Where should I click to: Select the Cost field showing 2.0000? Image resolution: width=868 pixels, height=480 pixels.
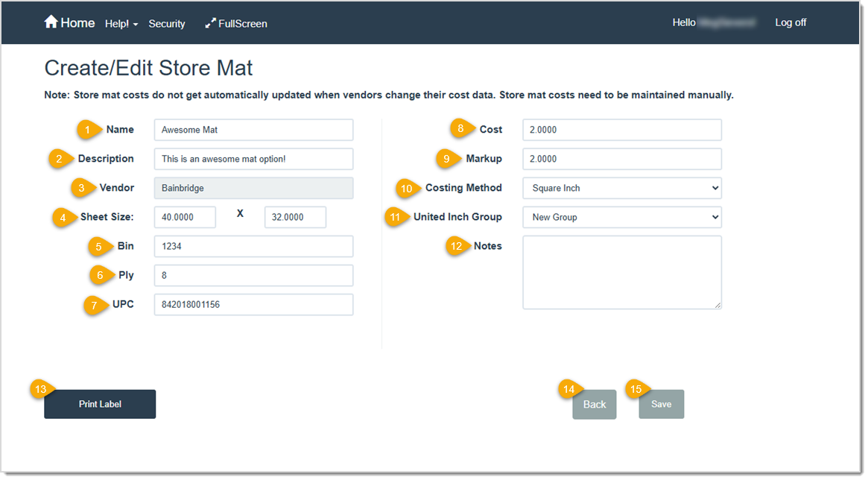[x=622, y=129]
